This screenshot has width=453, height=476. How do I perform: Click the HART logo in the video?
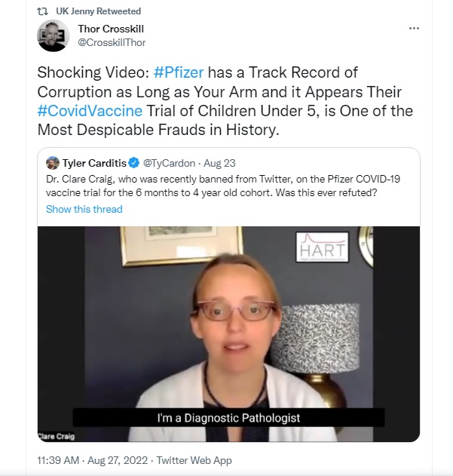point(323,247)
